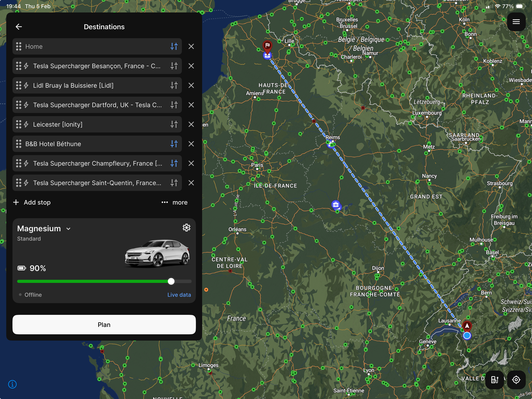
Task: Adjust the 90% battery charge slider
Action: (171, 281)
